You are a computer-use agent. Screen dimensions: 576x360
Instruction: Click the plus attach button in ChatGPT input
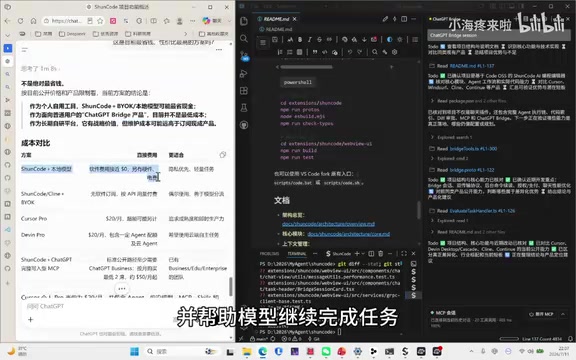coord(30,320)
